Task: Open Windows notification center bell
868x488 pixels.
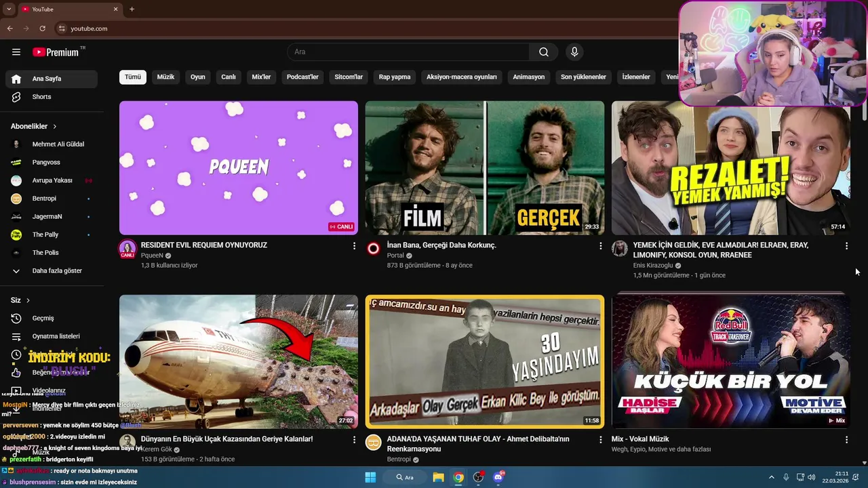Action: click(x=856, y=477)
